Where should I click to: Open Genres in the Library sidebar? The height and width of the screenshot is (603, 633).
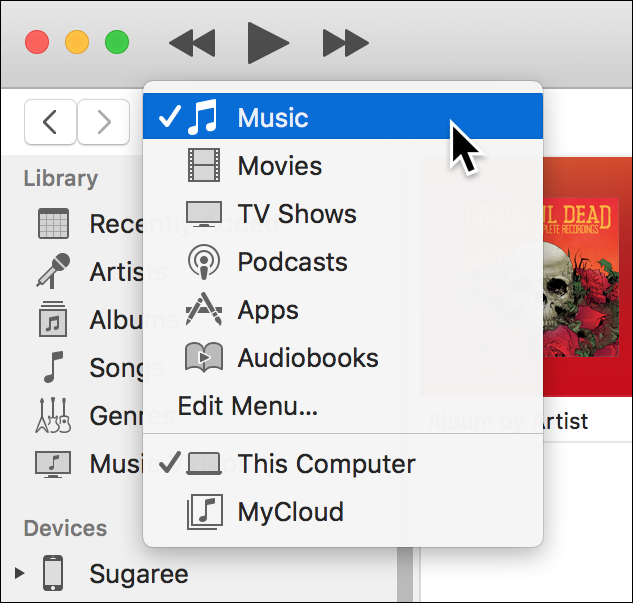pos(90,416)
